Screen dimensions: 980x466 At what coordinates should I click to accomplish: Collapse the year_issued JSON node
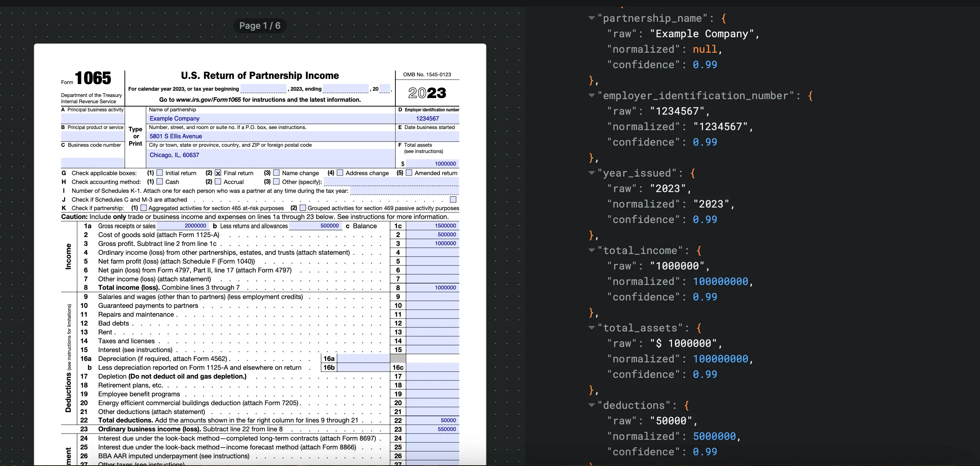[592, 173]
